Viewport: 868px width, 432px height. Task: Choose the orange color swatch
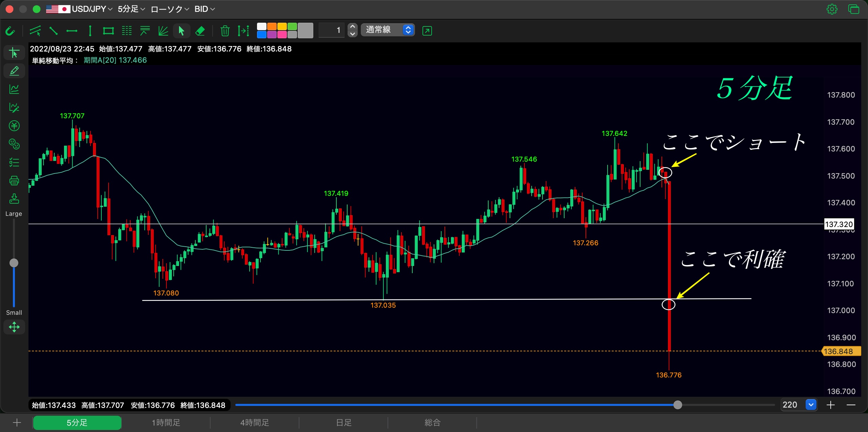272,26
